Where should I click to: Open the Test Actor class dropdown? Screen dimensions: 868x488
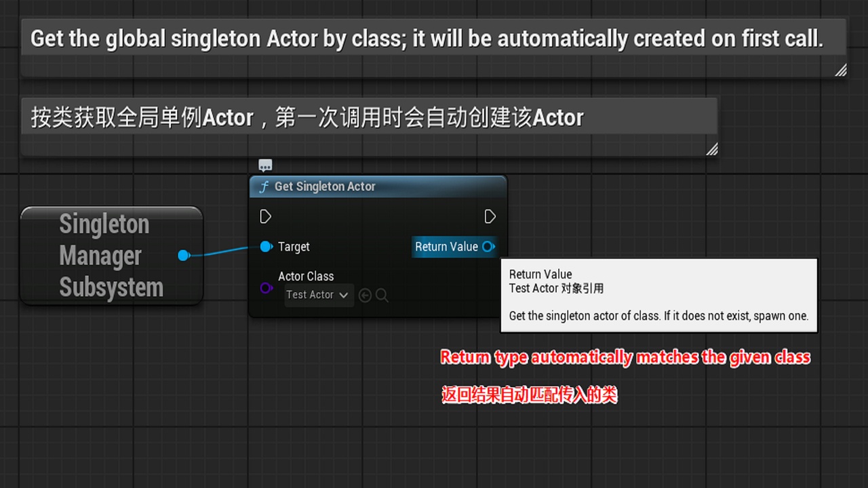point(318,295)
